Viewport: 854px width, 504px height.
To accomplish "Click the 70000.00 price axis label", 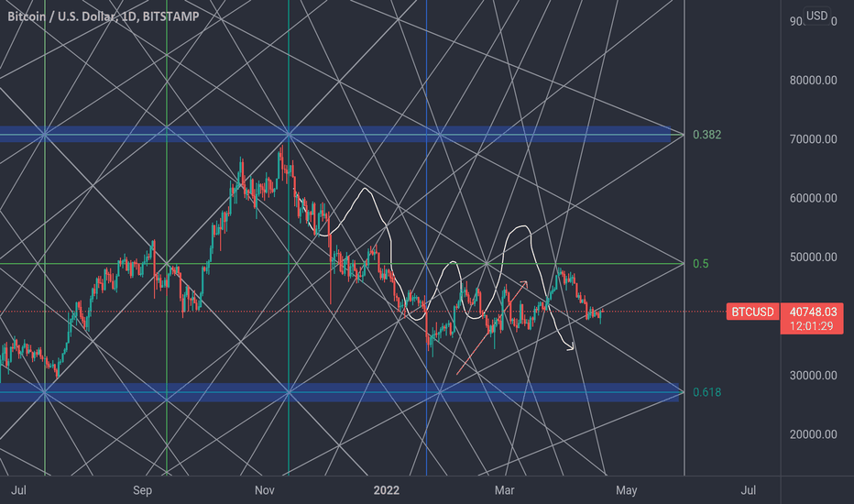I will tap(813, 139).
